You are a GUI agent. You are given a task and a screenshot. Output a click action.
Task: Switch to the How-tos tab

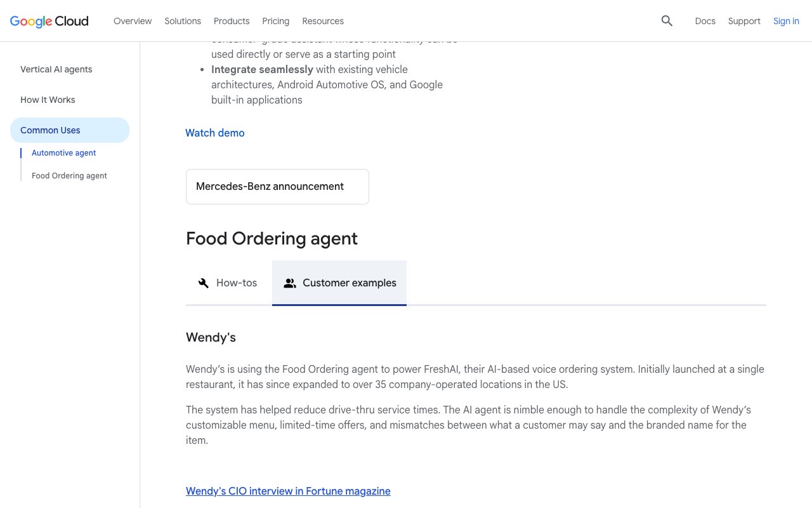pyautogui.click(x=229, y=283)
